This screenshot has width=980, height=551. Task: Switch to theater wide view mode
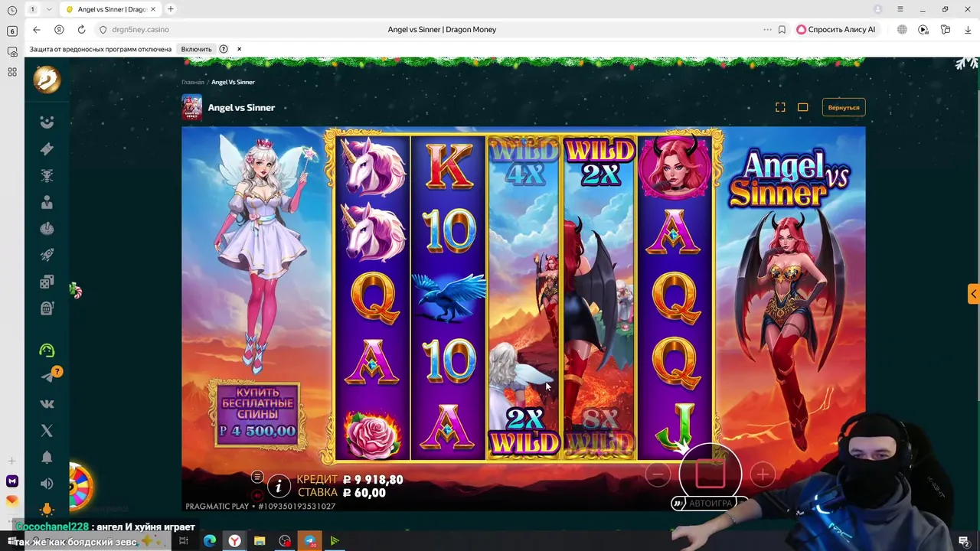pos(802,107)
